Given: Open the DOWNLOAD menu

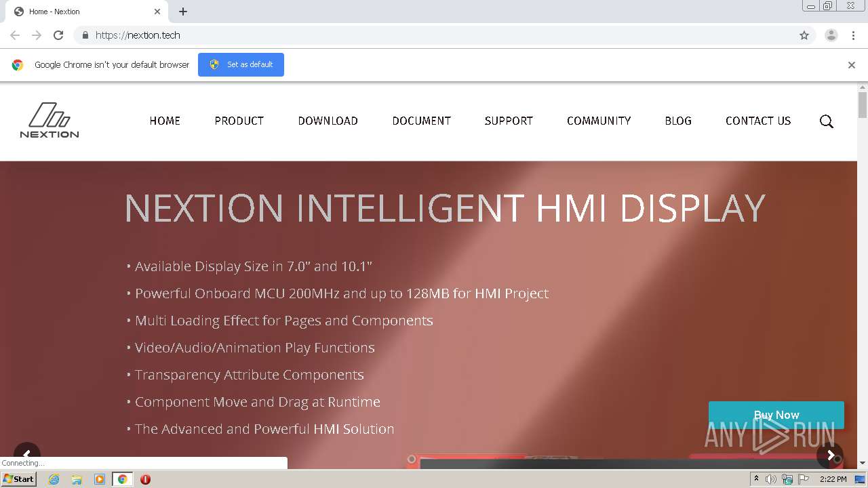Looking at the screenshot, I should 328,121.
